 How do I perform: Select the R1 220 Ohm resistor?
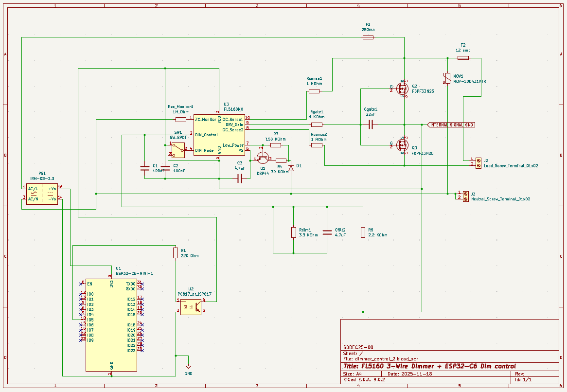coord(176,253)
